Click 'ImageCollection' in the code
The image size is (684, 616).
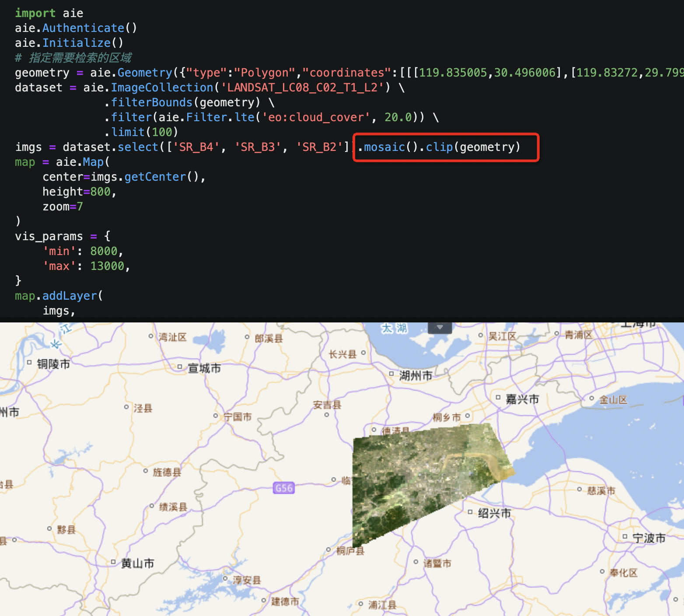[x=162, y=87]
